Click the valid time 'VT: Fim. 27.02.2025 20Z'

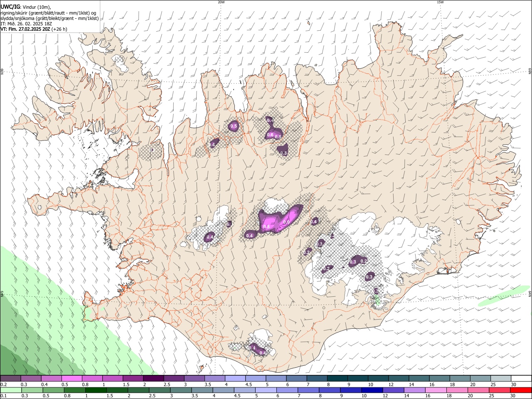pyautogui.click(x=26, y=29)
